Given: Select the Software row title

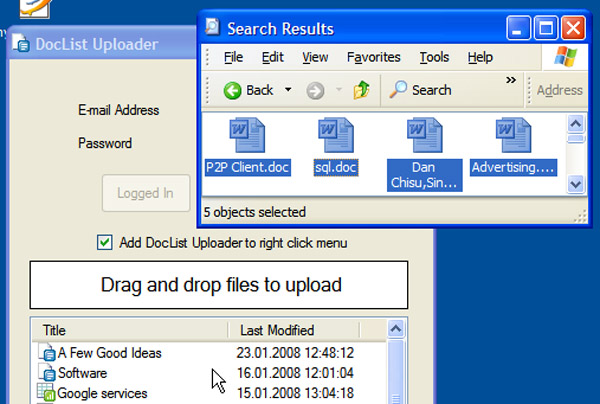Looking at the screenshot, I should (x=82, y=373).
